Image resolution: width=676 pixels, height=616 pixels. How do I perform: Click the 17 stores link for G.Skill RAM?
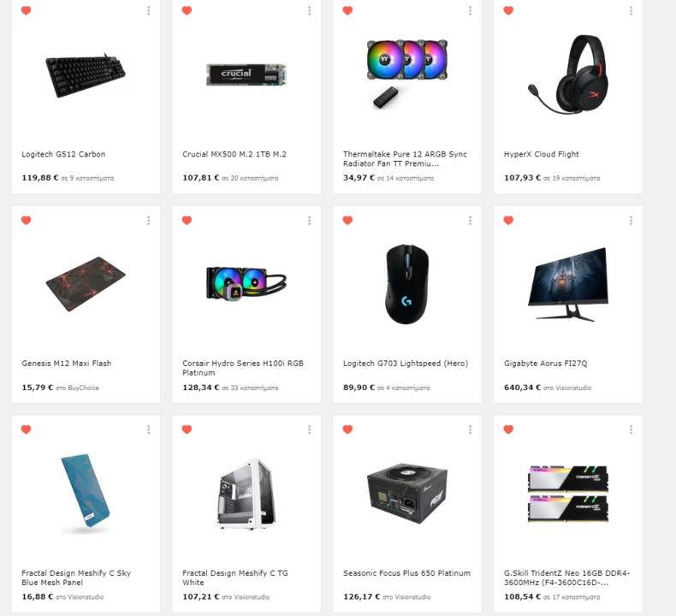coord(572,597)
